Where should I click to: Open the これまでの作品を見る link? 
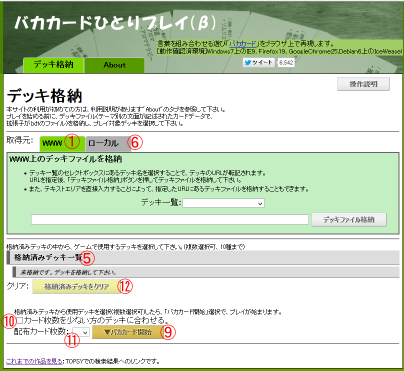[34, 361]
